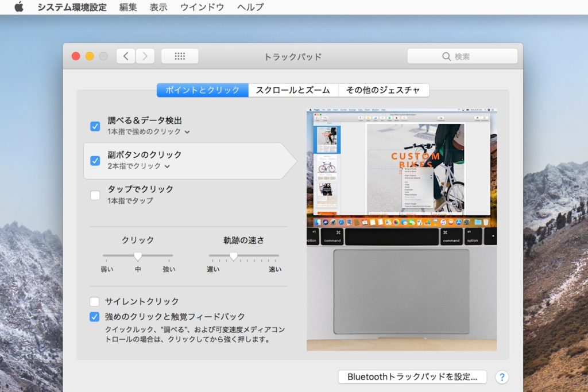Disable the 調べる＆データ検出 checkbox
This screenshot has width=588, height=392.
95,126
